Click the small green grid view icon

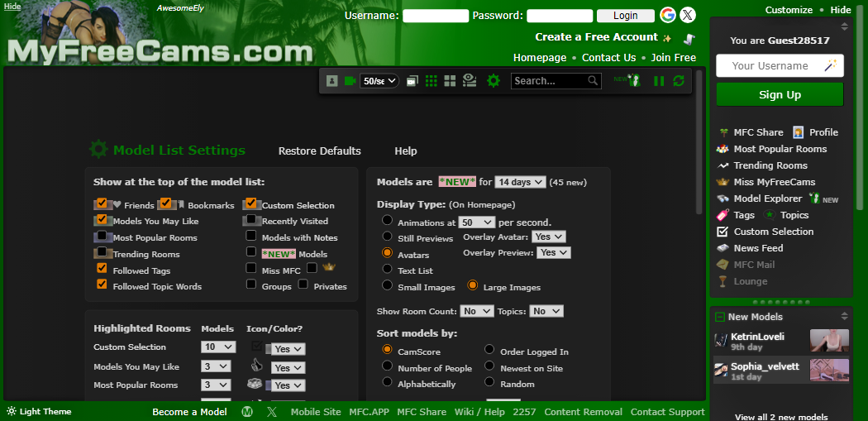tap(432, 81)
